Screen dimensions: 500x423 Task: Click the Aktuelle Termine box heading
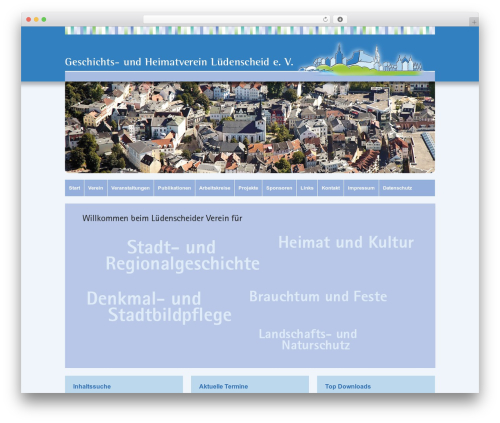tap(223, 386)
